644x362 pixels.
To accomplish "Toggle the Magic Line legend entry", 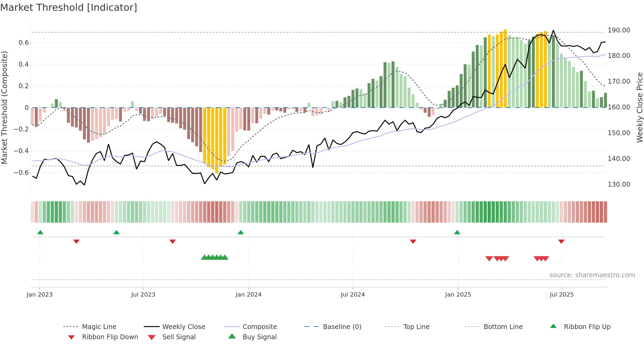I will point(90,327).
